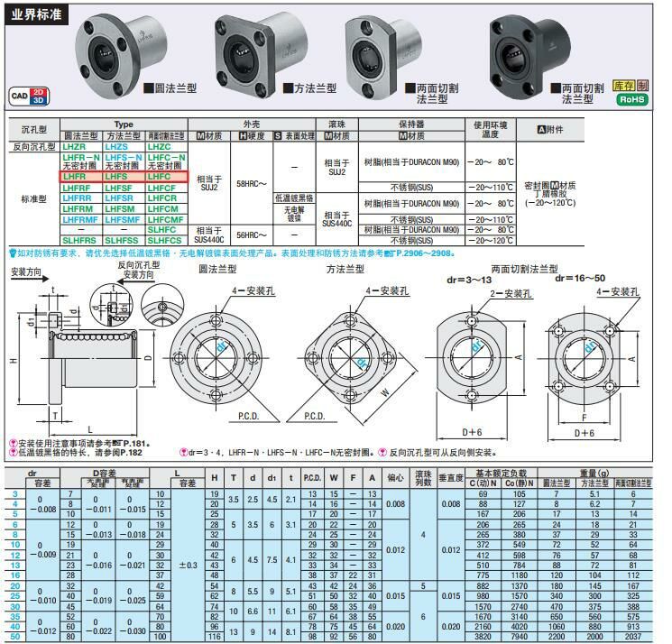Screen dimensions: 672x644
Task: Click the dr=16~50 two-side-cut flange drawing
Action: (x=585, y=360)
